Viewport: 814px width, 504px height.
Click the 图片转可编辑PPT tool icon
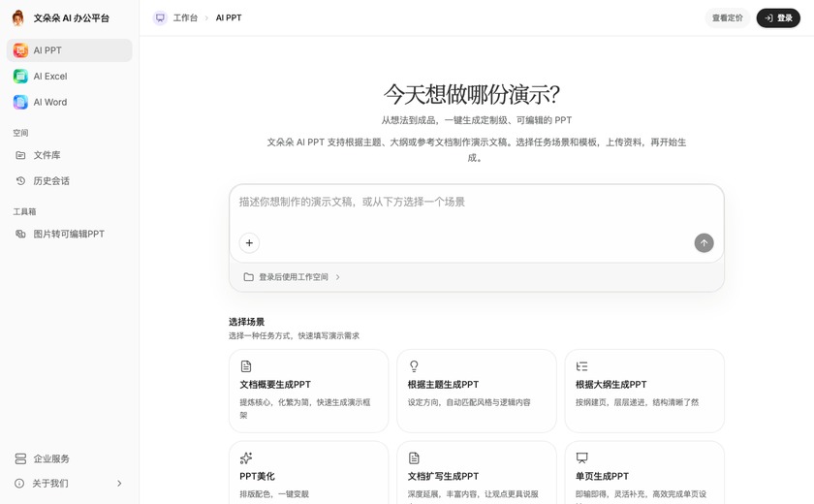click(20, 234)
